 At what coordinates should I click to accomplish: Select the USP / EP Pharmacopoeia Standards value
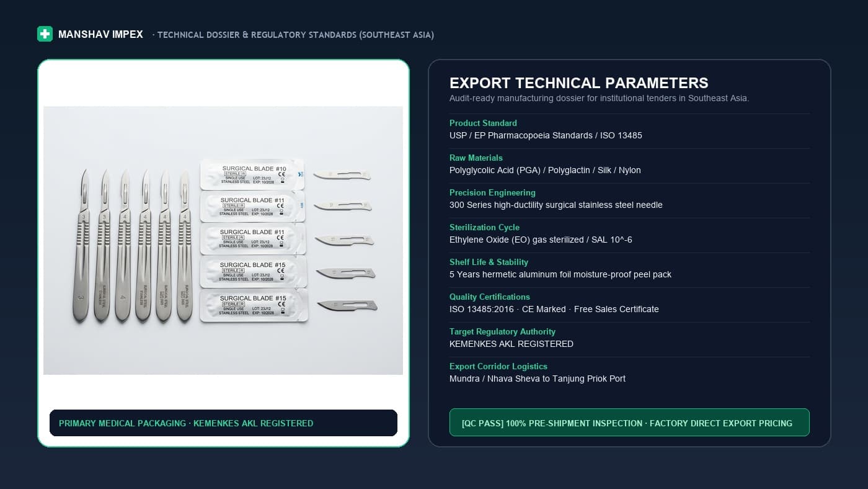pos(546,135)
